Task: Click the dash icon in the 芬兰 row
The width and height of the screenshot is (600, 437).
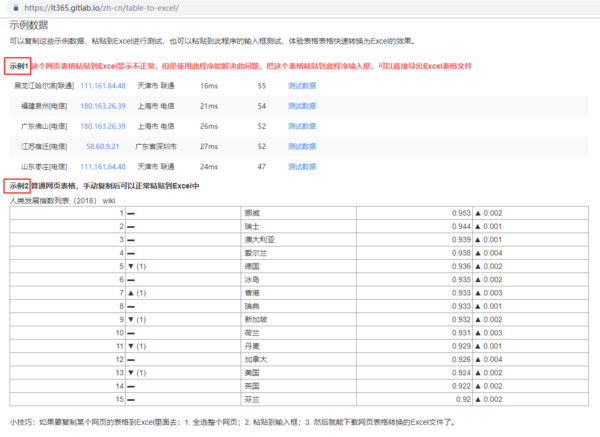Action: 130,397
